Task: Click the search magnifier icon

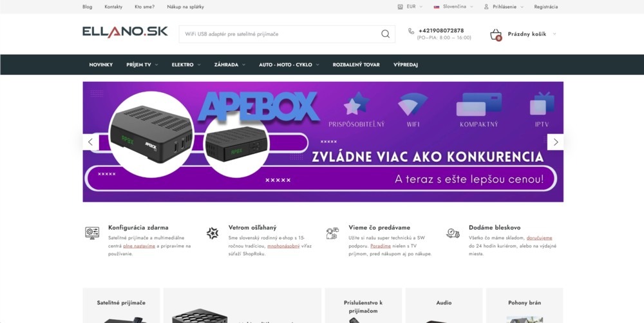Action: coord(385,34)
